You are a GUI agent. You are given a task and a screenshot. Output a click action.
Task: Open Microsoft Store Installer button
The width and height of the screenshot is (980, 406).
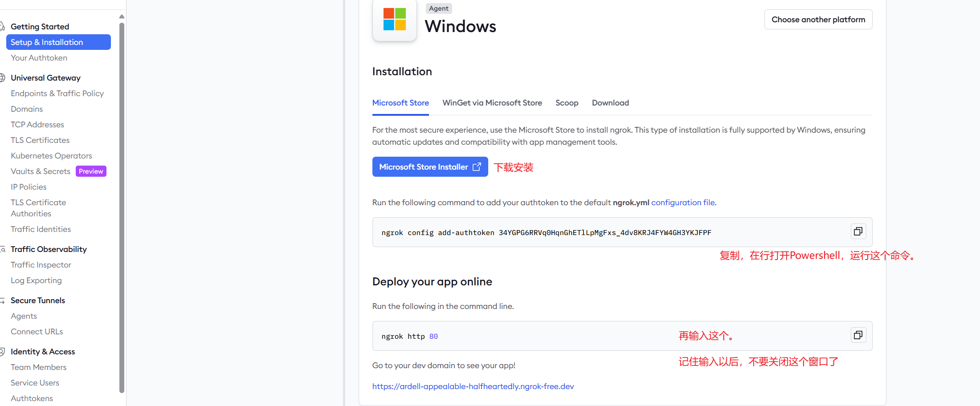tap(430, 167)
